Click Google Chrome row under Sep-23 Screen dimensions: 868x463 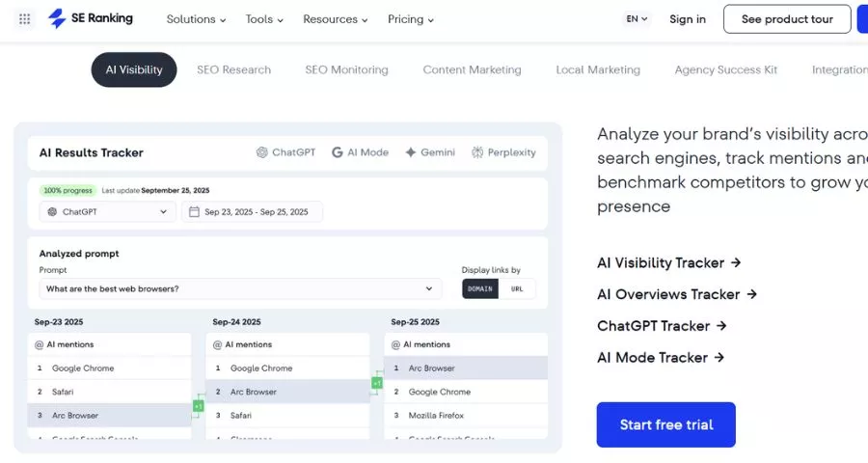pyautogui.click(x=110, y=368)
